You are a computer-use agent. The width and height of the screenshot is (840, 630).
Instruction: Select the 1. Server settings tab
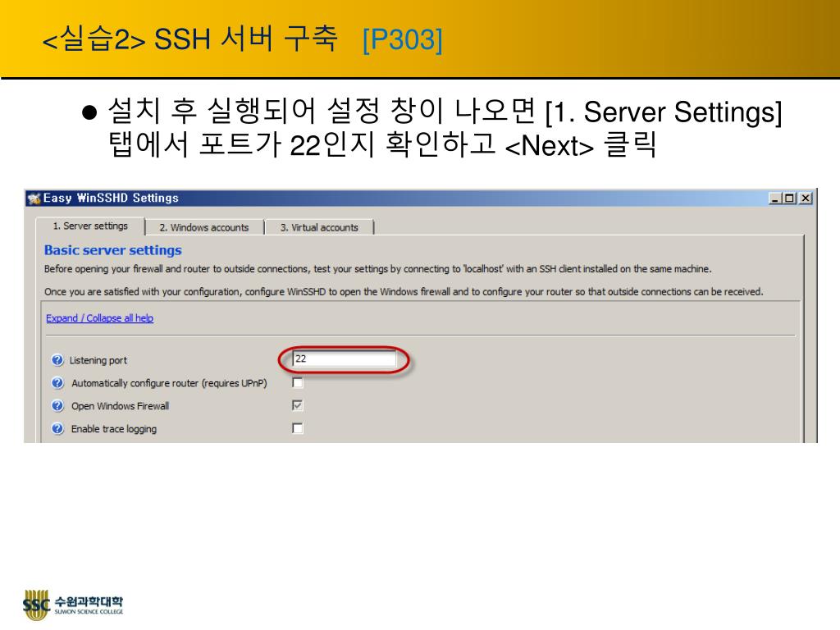pyautogui.click(x=90, y=226)
